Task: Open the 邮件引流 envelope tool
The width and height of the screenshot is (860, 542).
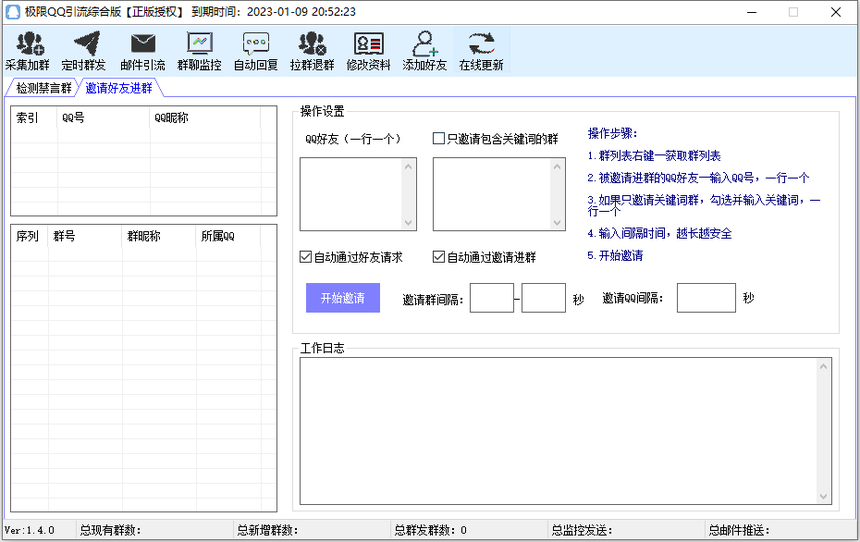Action: pyautogui.click(x=143, y=51)
